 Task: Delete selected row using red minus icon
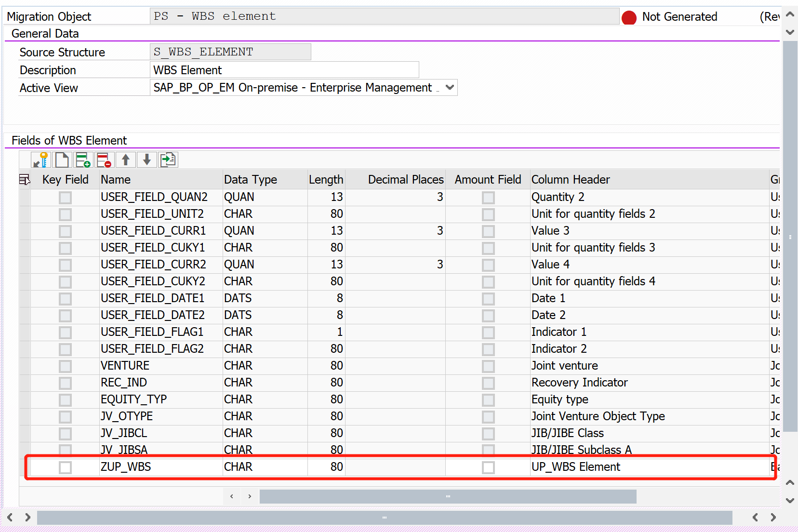click(104, 160)
